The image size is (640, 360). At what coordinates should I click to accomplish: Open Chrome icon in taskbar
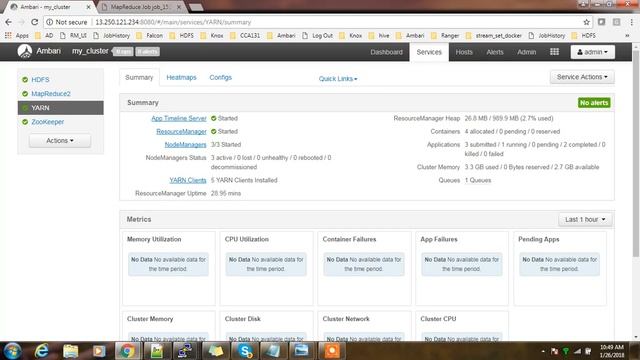coord(127,351)
